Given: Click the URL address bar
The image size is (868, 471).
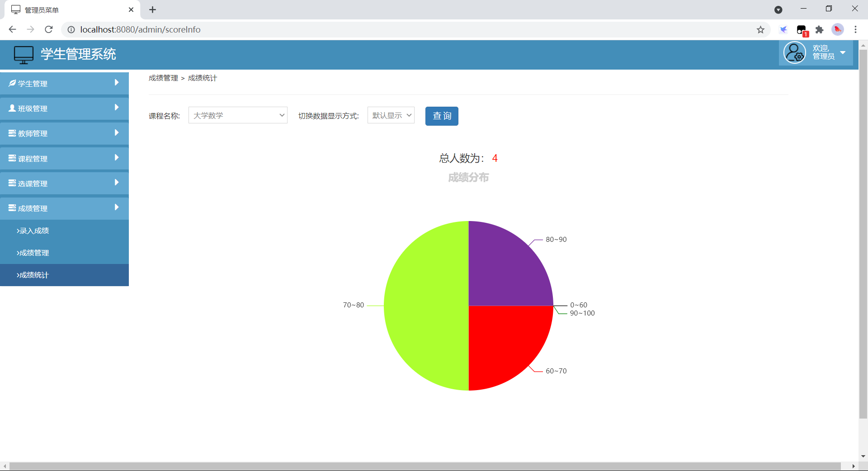Looking at the screenshot, I should point(407,30).
